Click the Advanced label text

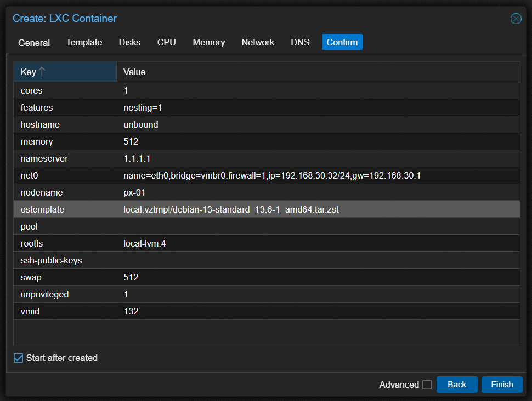[399, 385]
